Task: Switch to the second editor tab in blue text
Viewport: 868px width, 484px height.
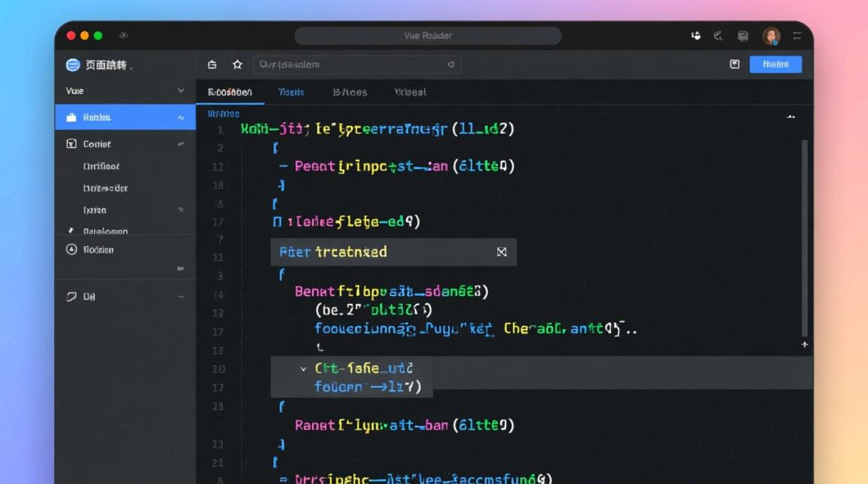Action: point(291,92)
